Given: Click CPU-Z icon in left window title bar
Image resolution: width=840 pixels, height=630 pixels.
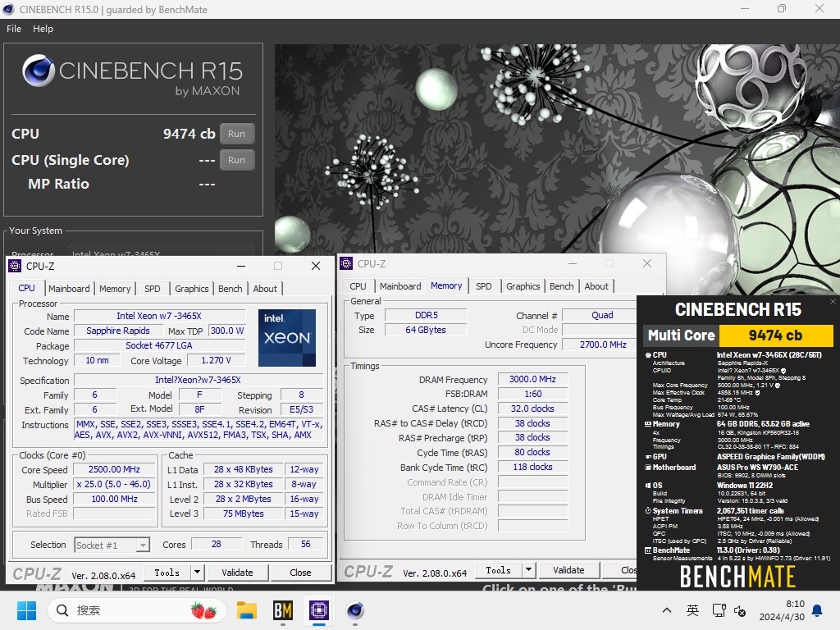Looking at the screenshot, I should tap(15, 267).
